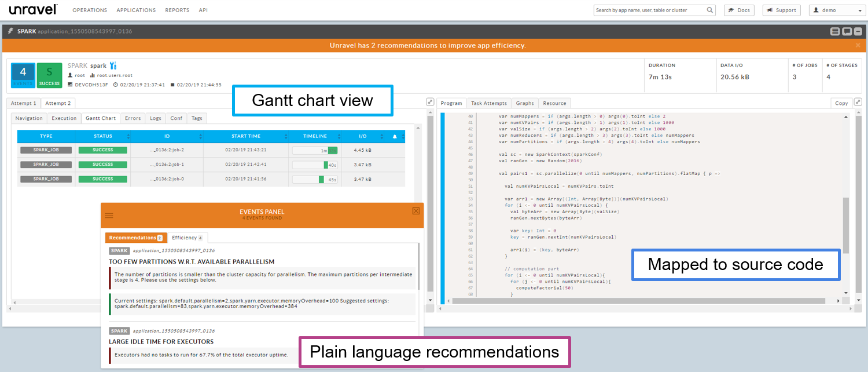The height and width of the screenshot is (372, 868).
Task: Click the list view icon in dark header
Action: pos(835,31)
